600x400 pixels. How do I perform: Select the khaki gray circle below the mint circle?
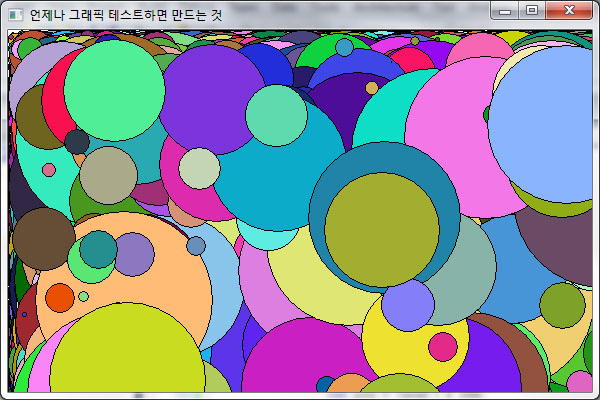(108, 175)
